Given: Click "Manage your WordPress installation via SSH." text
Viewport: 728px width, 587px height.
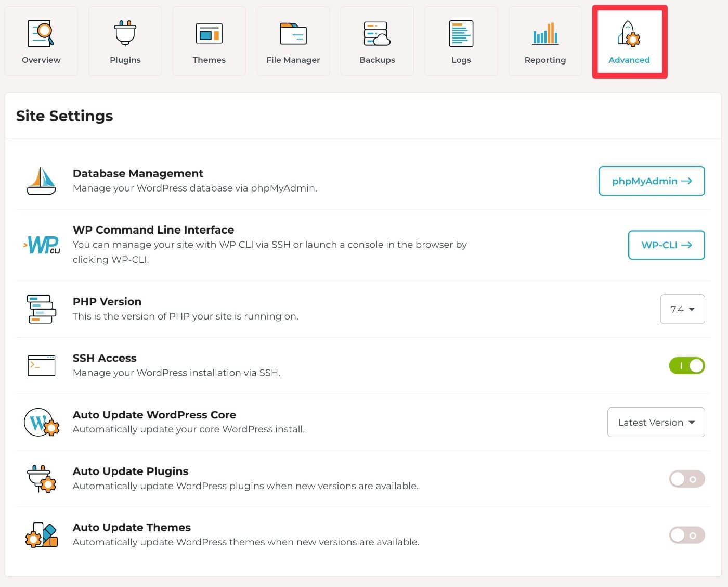Looking at the screenshot, I should [x=176, y=373].
